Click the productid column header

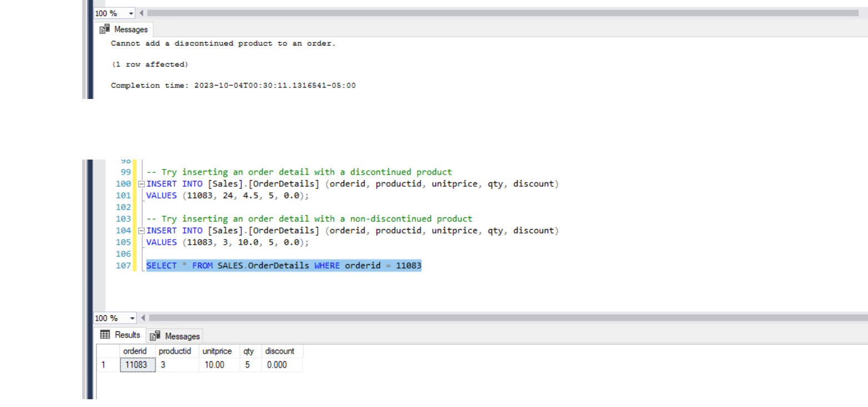pyautogui.click(x=175, y=351)
